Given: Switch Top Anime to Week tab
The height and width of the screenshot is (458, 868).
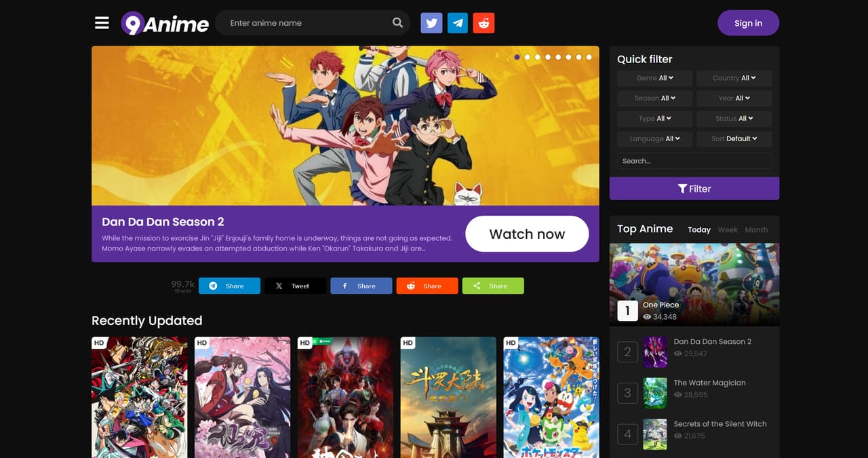Looking at the screenshot, I should [728, 229].
